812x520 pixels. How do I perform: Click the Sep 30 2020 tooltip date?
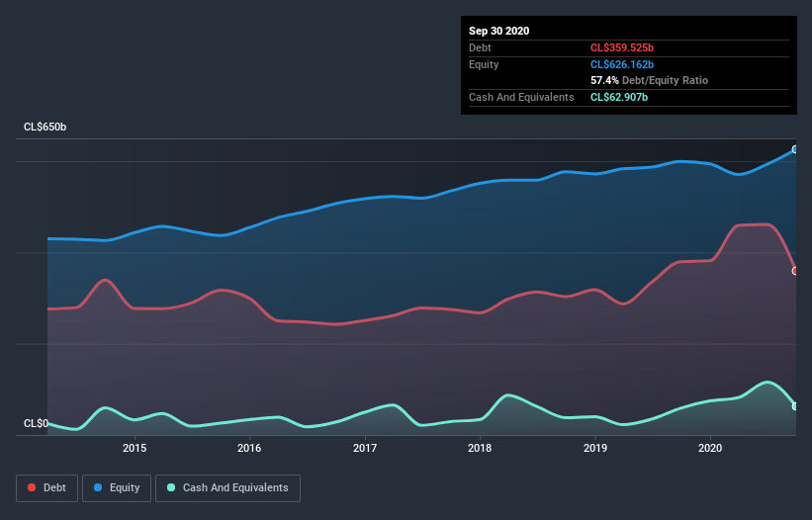pyautogui.click(x=499, y=31)
